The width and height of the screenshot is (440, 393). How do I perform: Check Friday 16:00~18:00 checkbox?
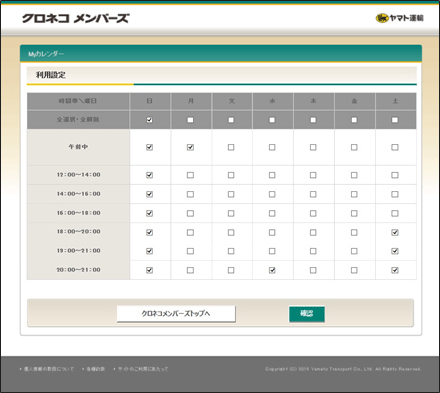coord(354,213)
